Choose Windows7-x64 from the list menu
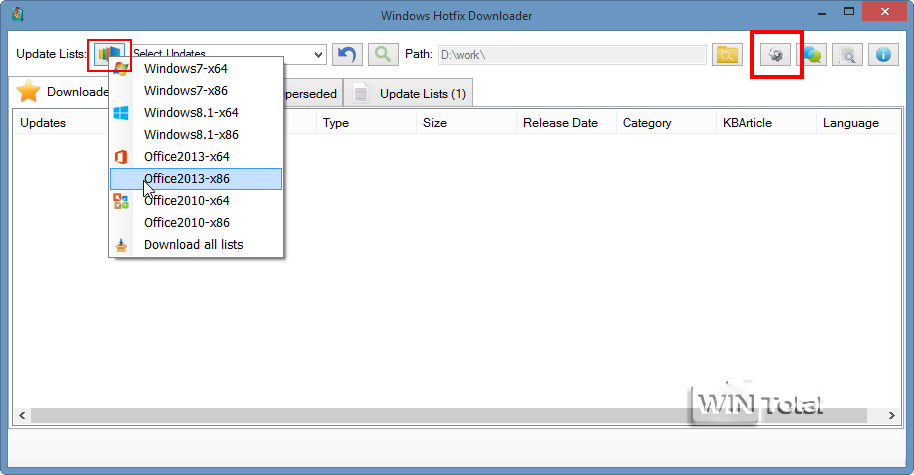 pyautogui.click(x=196, y=69)
